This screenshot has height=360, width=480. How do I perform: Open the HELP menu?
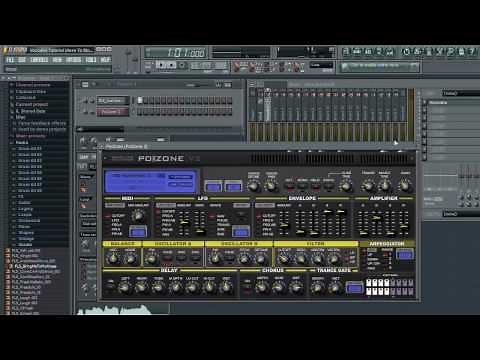[105, 60]
